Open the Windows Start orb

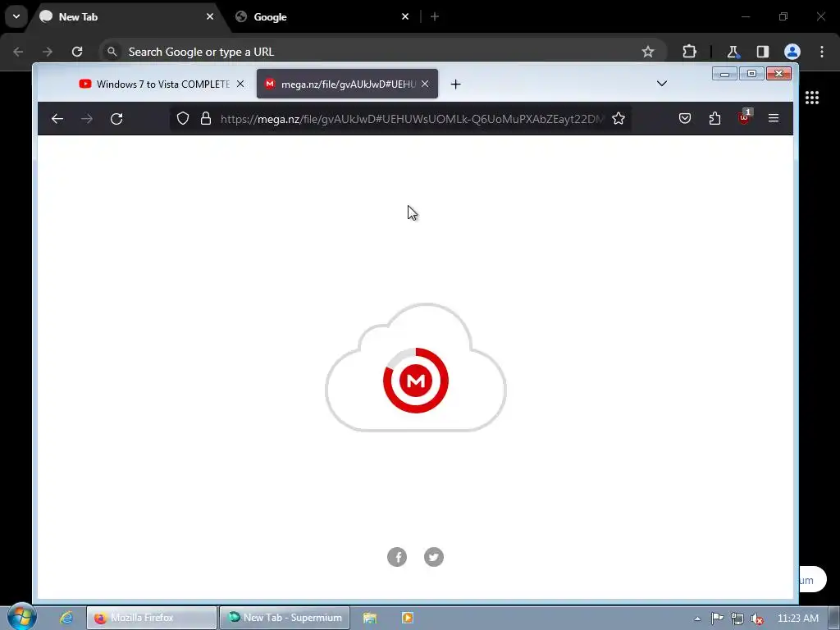pos(22,617)
